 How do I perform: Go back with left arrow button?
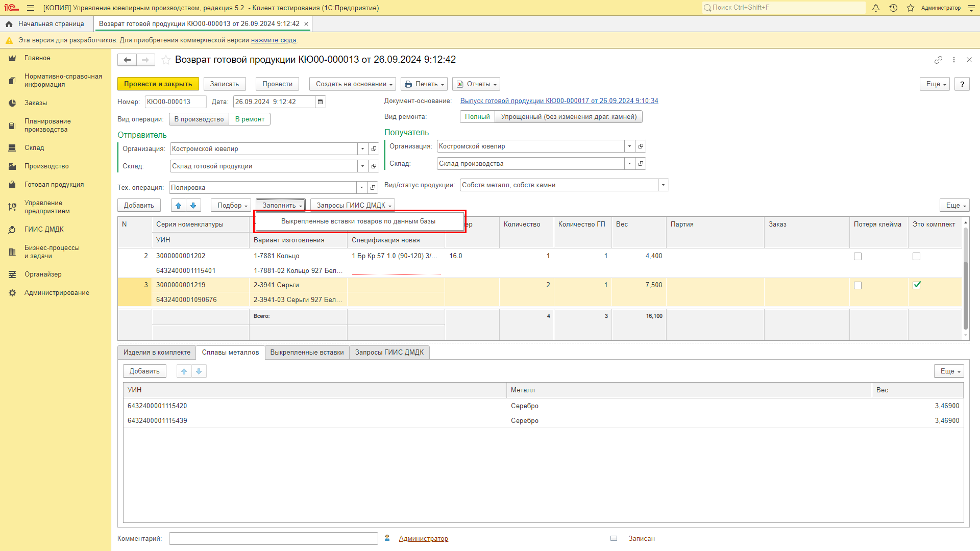click(x=127, y=60)
